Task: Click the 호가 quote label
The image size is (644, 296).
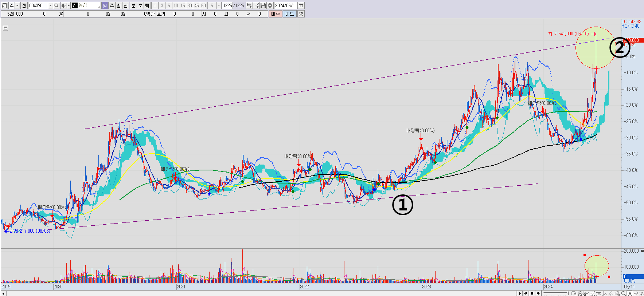Action: click(161, 14)
